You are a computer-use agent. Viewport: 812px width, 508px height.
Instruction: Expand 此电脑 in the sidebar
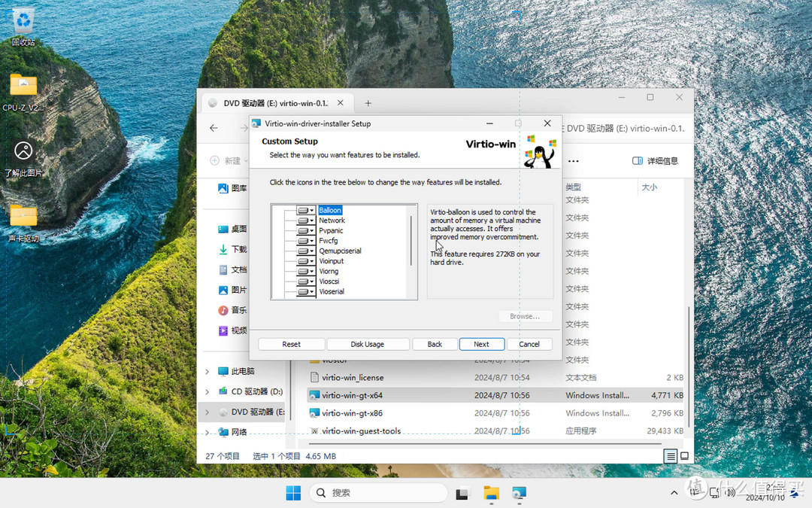(x=208, y=371)
